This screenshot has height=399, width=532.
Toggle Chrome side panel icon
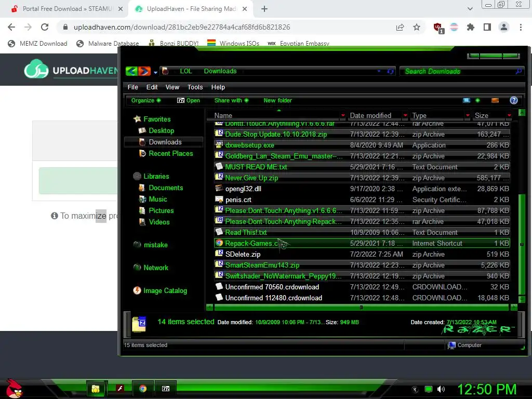(x=487, y=27)
